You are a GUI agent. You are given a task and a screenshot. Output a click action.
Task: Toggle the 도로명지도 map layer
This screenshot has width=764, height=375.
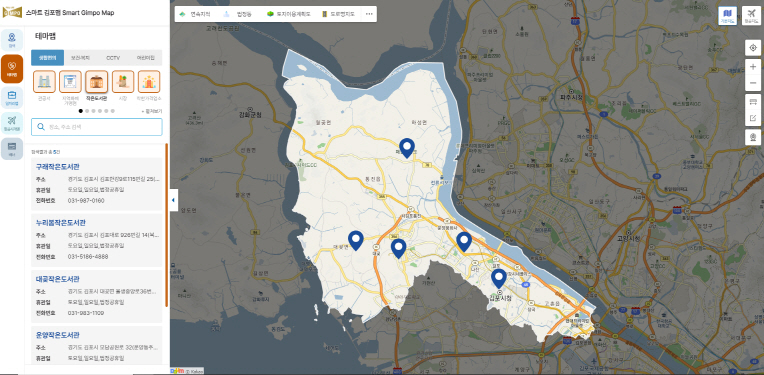[x=338, y=14]
